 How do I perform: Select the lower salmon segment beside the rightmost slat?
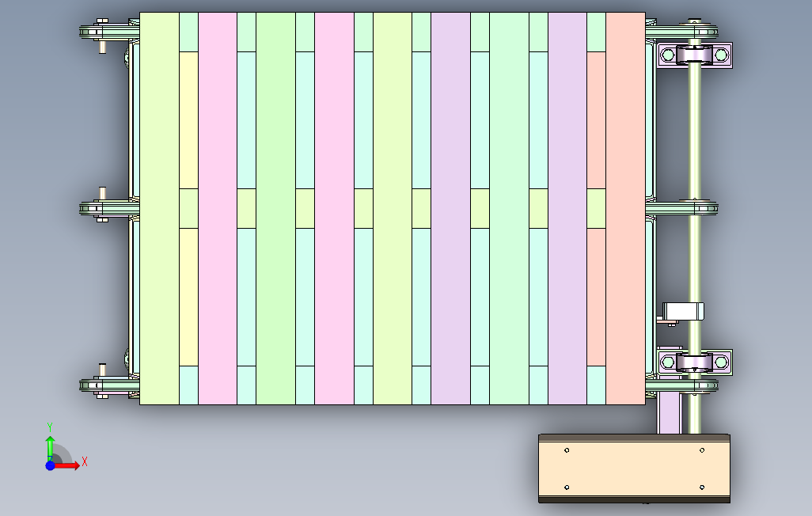point(596,297)
